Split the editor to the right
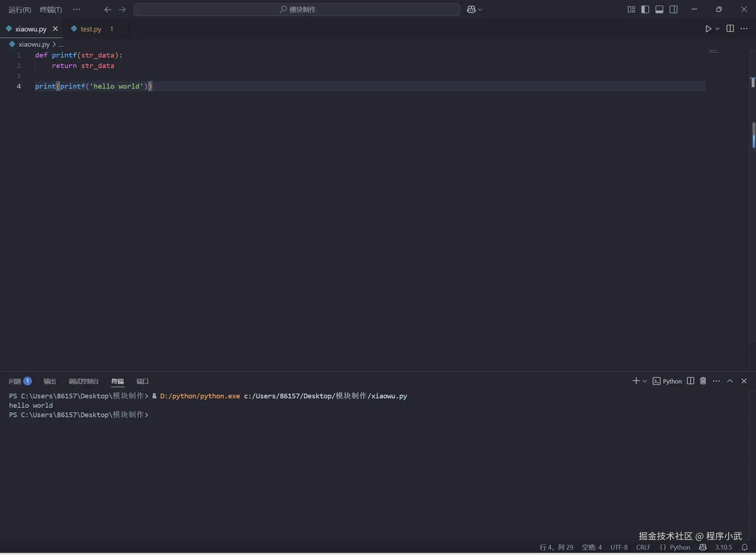Image resolution: width=756 pixels, height=555 pixels. click(730, 29)
